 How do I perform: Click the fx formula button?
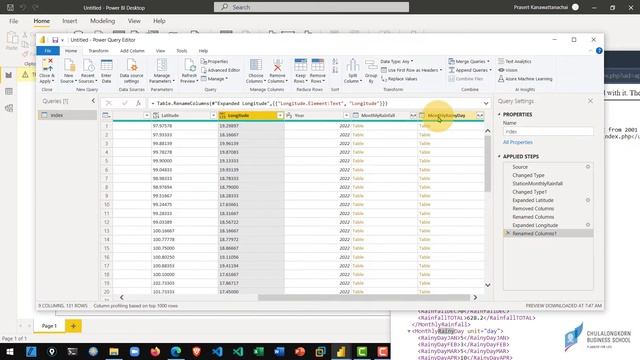pos(138,103)
